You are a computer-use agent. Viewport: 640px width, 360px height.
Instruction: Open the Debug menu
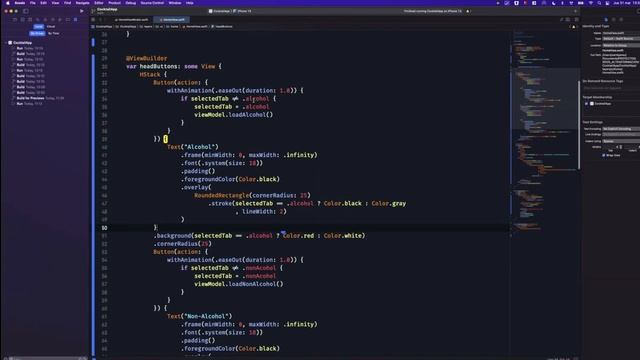(x=131, y=3)
